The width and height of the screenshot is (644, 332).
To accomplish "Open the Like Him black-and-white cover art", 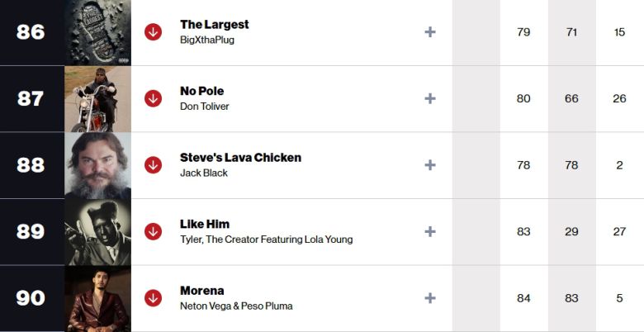I will click(97, 232).
